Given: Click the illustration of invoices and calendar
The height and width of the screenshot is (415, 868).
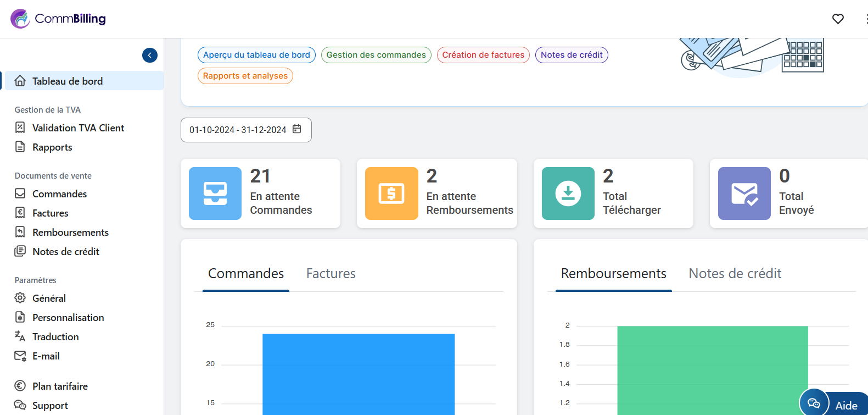Looking at the screenshot, I should 752,57.
